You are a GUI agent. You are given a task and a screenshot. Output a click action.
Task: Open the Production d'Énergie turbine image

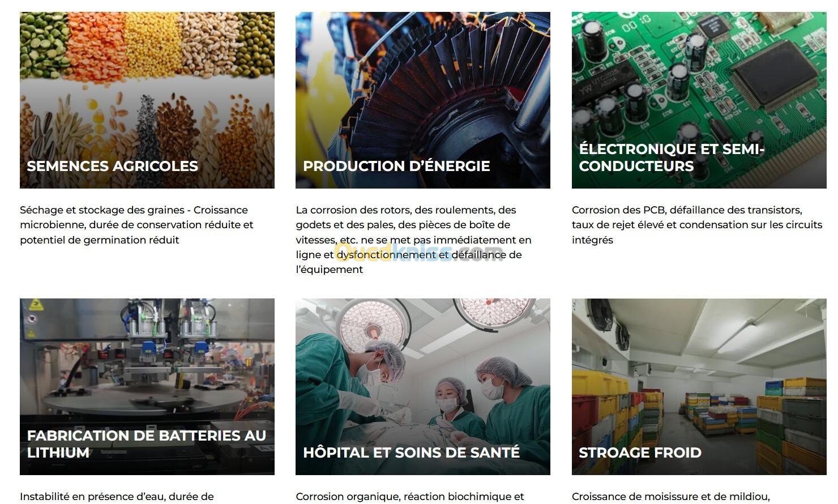click(423, 100)
